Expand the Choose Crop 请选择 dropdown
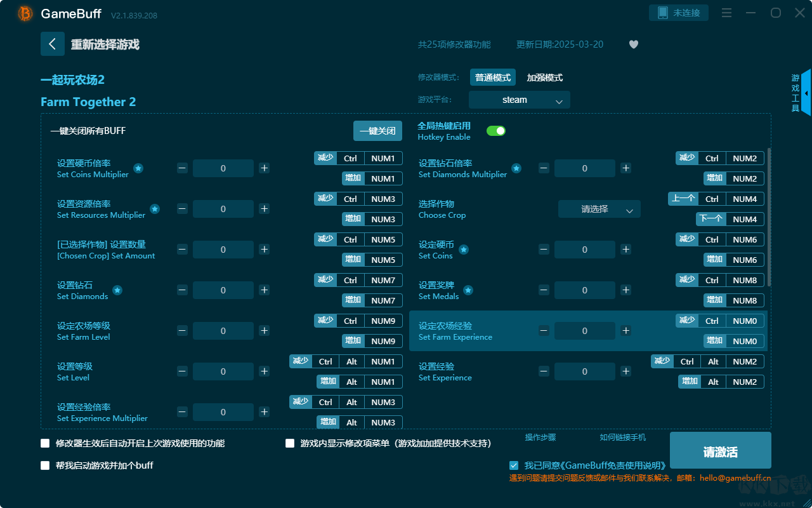812x508 pixels. [599, 209]
